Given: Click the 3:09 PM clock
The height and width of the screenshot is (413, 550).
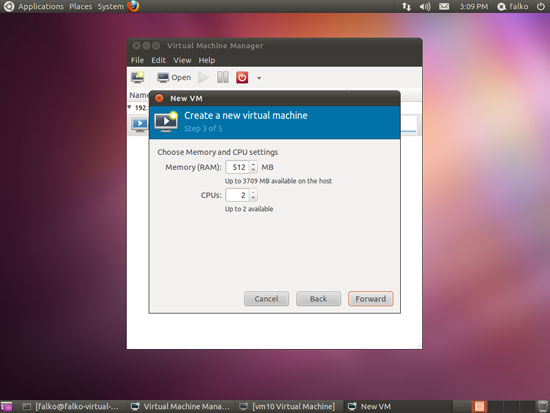Looking at the screenshot, I should pyautogui.click(x=474, y=7).
